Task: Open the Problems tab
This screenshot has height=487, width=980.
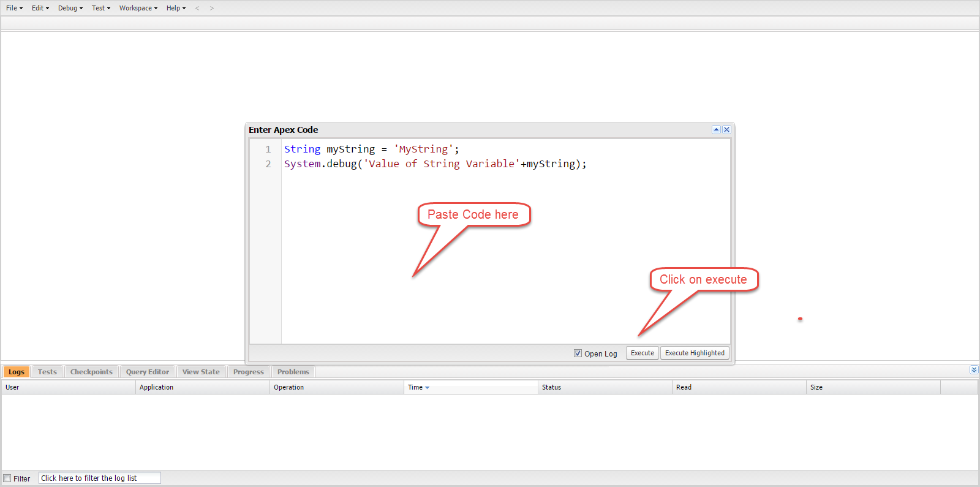Action: [x=293, y=372]
